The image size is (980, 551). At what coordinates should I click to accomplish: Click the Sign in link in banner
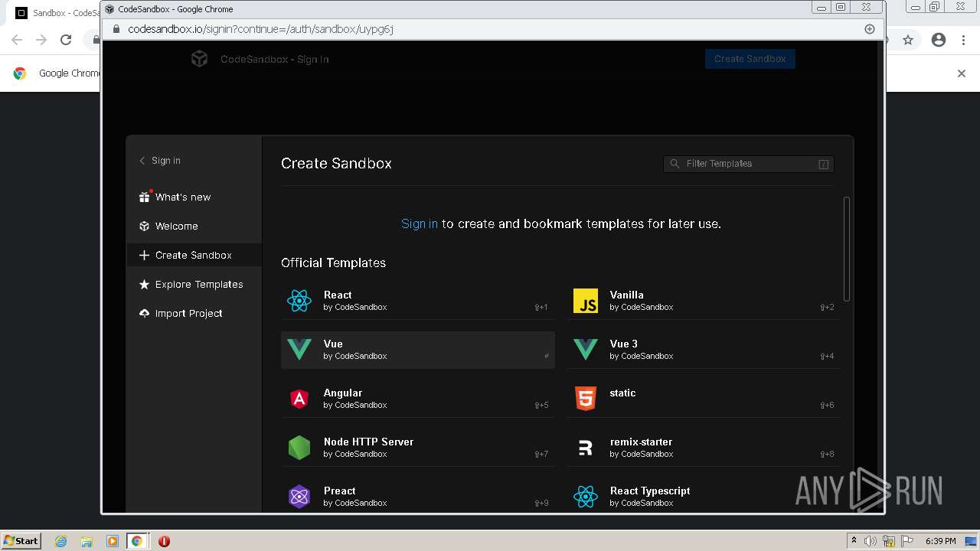click(420, 223)
